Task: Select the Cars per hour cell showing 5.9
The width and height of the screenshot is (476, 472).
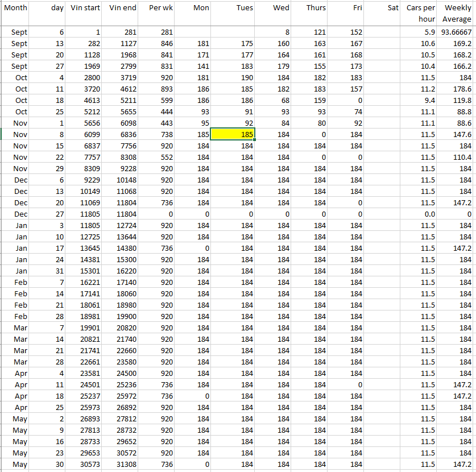Action: tap(421, 32)
